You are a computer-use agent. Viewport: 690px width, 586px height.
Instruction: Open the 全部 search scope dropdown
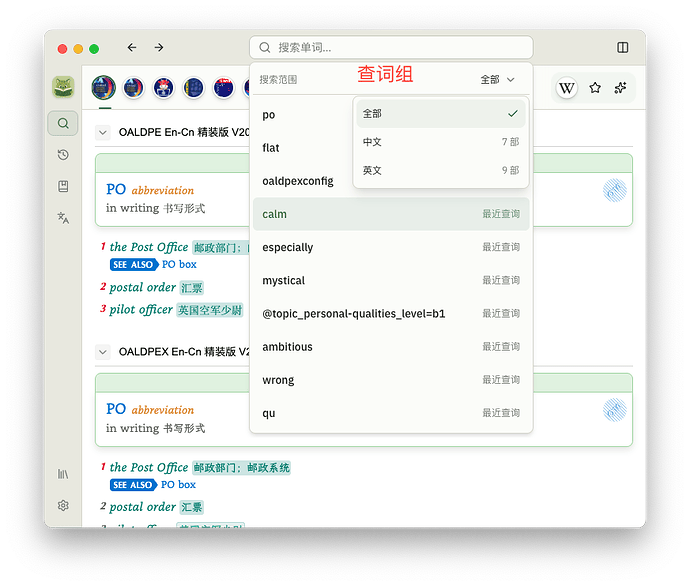point(497,80)
